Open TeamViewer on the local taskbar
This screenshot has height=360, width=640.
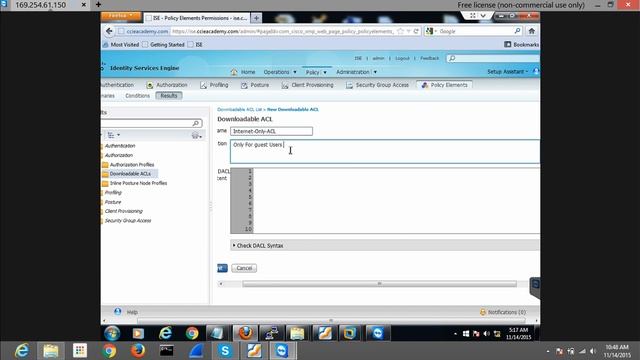pyautogui.click(x=282, y=351)
